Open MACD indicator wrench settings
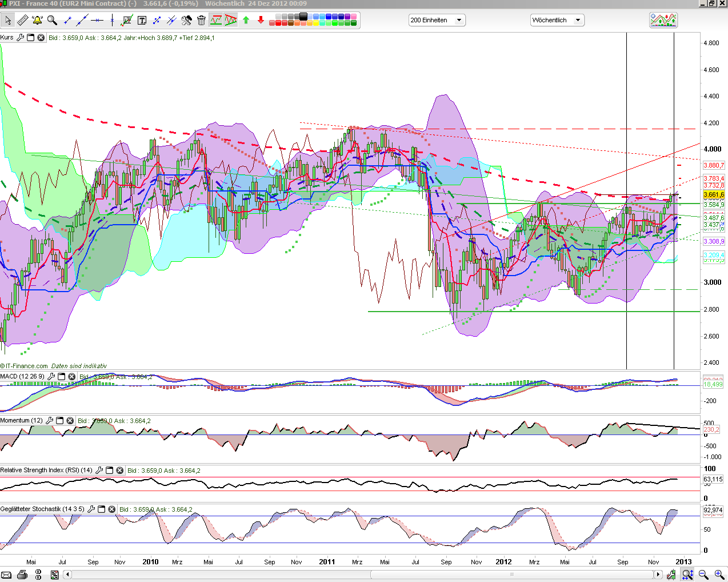This screenshot has height=582, width=728. (51, 376)
